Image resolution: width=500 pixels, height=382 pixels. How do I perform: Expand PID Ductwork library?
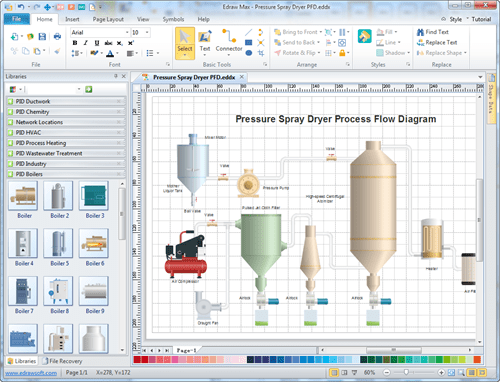(x=66, y=101)
